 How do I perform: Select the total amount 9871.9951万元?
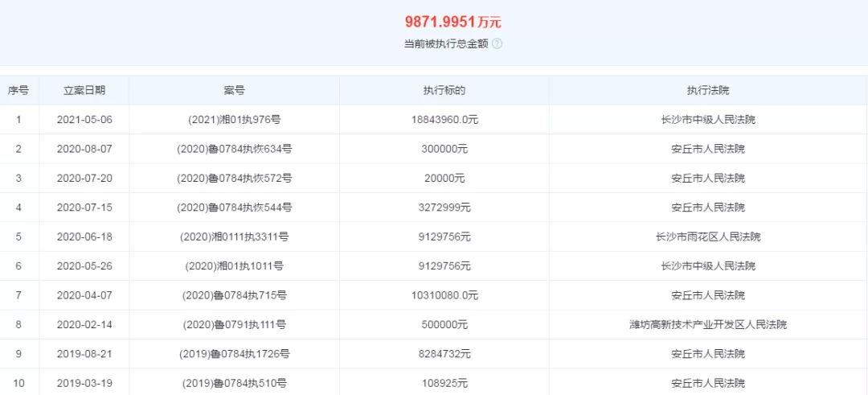click(452, 23)
